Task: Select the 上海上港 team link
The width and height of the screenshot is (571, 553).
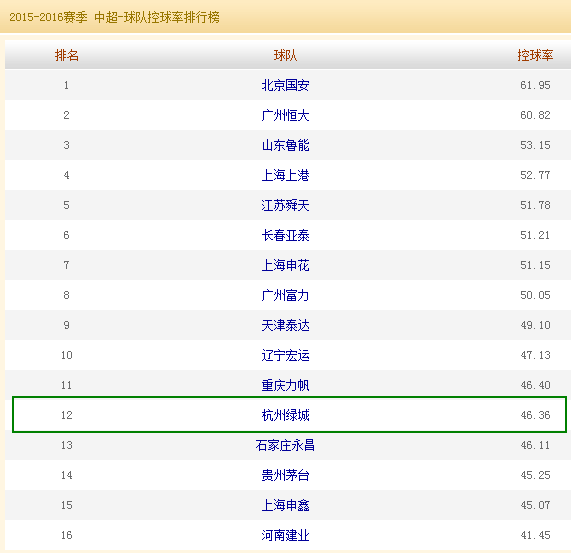Action: 285,175
